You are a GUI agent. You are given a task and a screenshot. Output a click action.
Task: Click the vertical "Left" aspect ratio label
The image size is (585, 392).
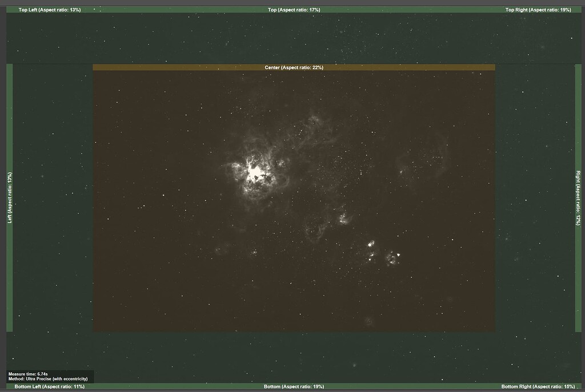[9, 194]
